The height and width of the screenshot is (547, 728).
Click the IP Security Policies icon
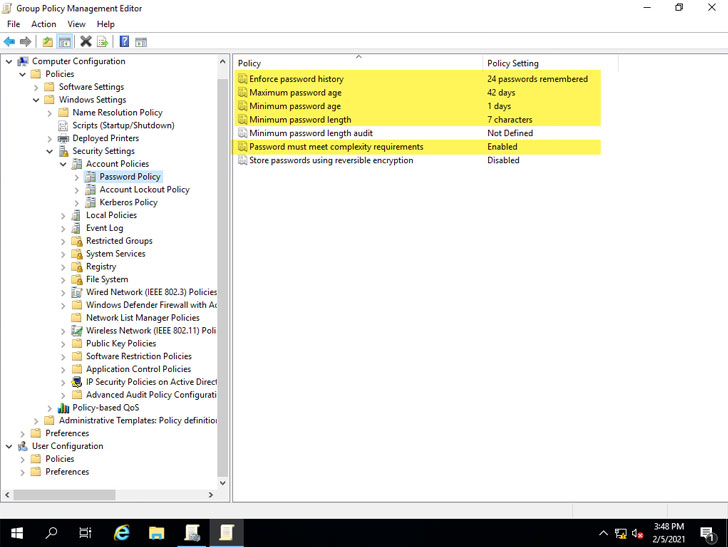point(77,382)
